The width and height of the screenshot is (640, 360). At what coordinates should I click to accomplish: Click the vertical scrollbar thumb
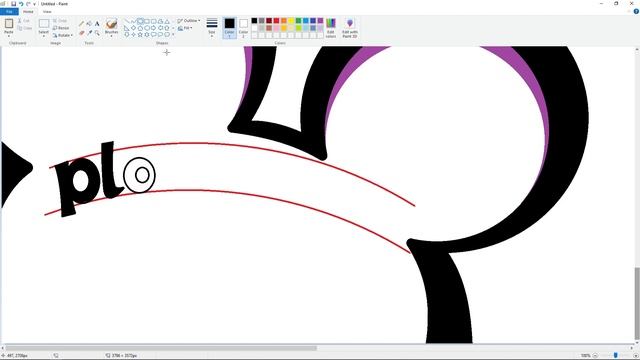pos(637,303)
